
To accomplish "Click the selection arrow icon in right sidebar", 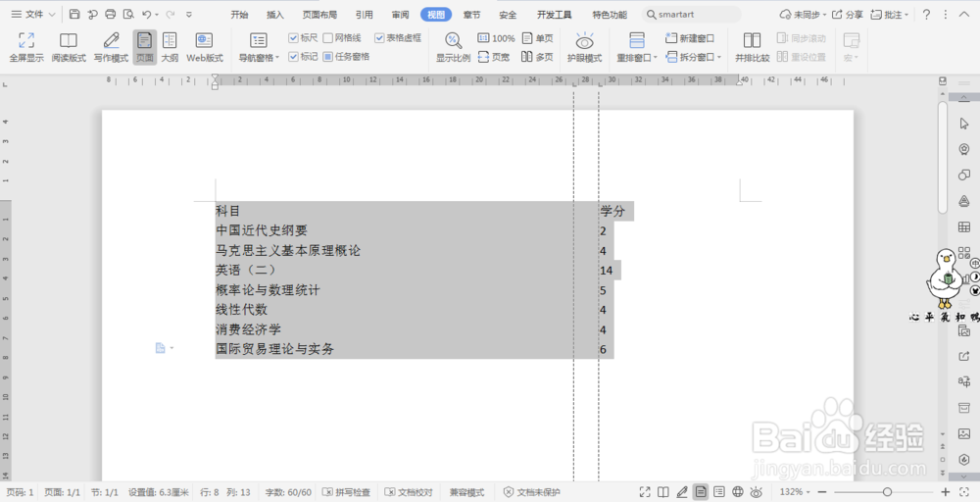I will pyautogui.click(x=963, y=124).
